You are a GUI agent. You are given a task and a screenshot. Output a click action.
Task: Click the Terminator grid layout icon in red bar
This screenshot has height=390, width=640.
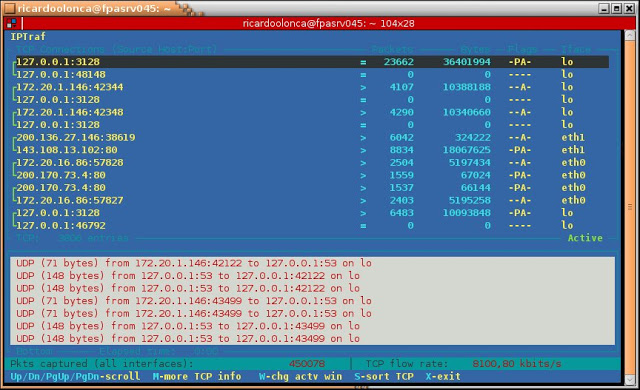pyautogui.click(x=11, y=23)
